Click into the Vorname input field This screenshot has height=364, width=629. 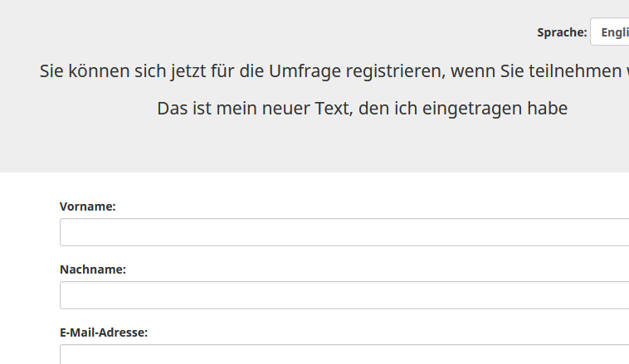344,232
